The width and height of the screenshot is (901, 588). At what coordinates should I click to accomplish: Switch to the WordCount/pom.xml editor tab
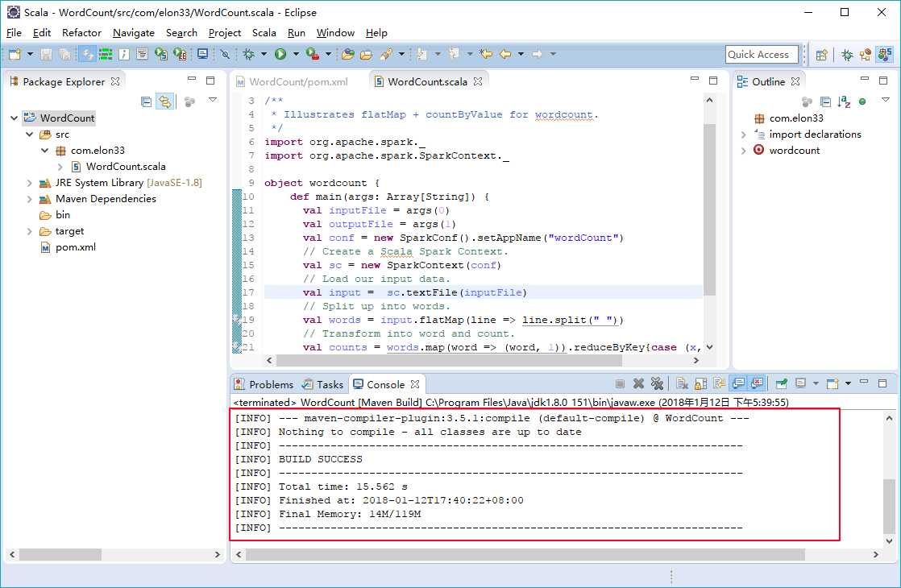(x=293, y=81)
